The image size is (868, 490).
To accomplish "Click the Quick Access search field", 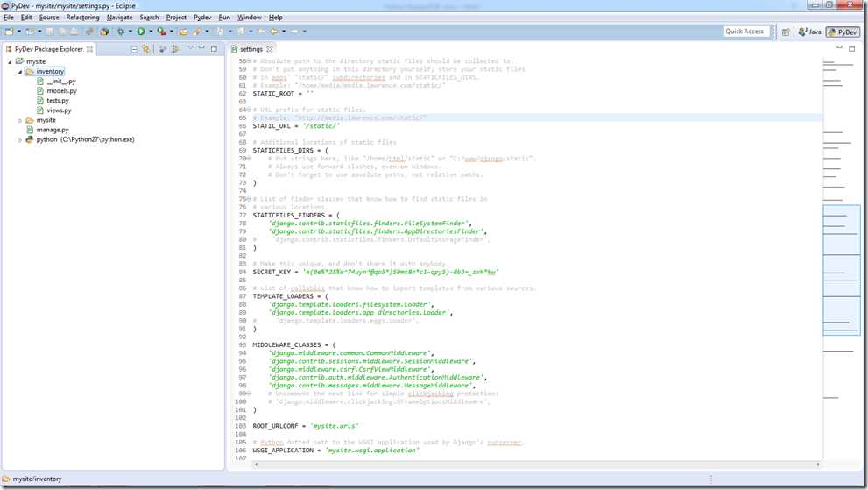I will [x=745, y=32].
